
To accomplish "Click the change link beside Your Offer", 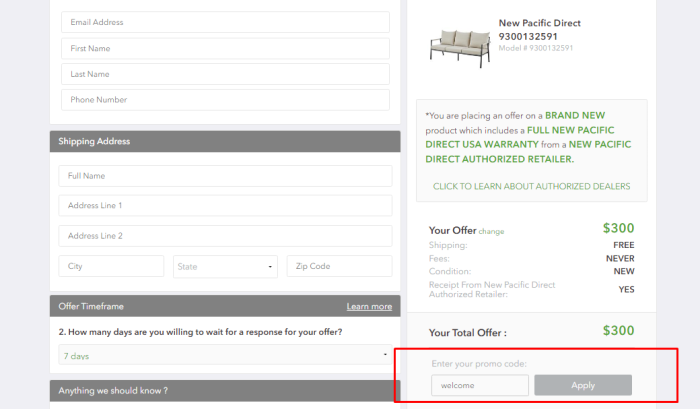I will pyautogui.click(x=491, y=231).
